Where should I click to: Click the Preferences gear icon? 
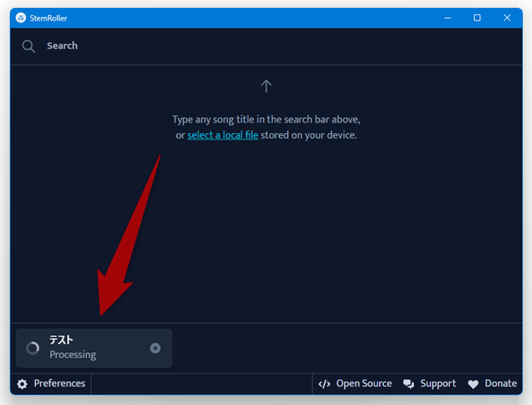tap(22, 384)
